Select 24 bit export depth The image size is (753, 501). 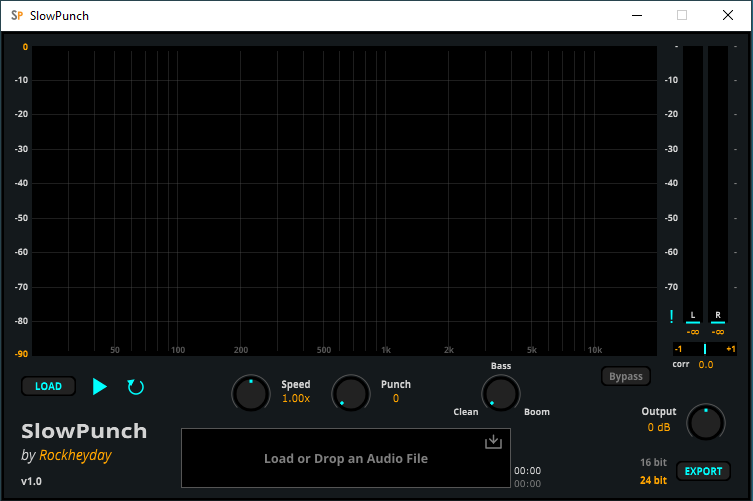coord(653,480)
